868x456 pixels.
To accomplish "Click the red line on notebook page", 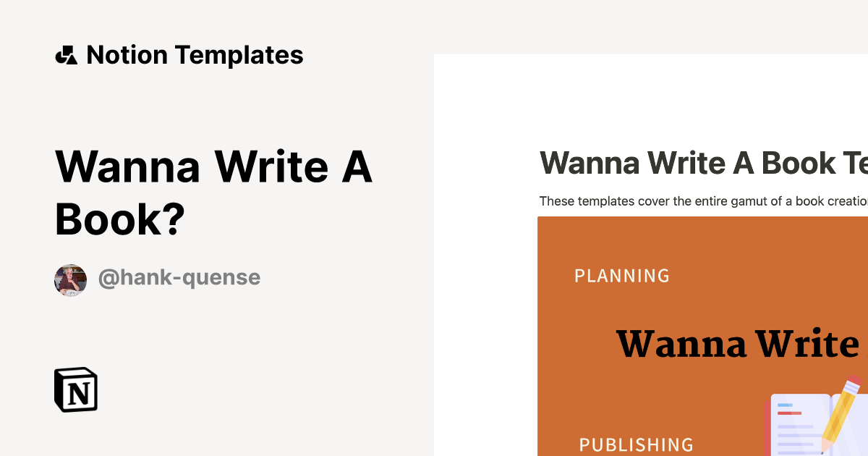I will tap(790, 413).
